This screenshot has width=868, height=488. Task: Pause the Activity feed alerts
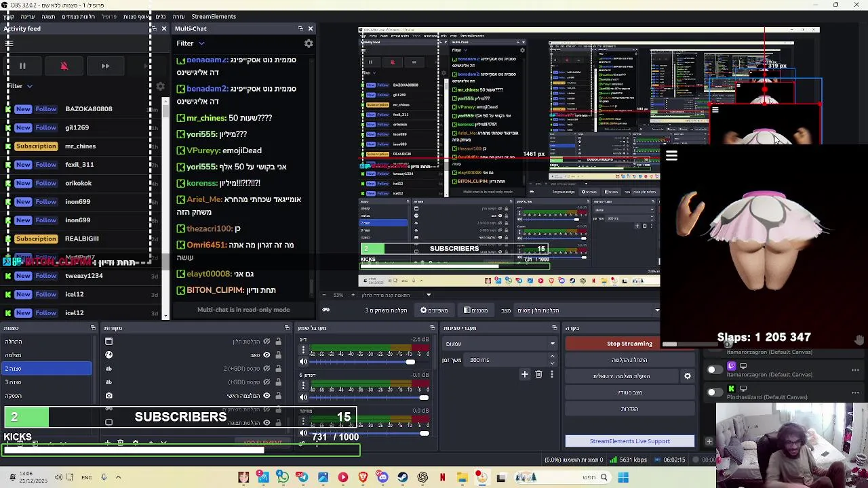(22, 66)
